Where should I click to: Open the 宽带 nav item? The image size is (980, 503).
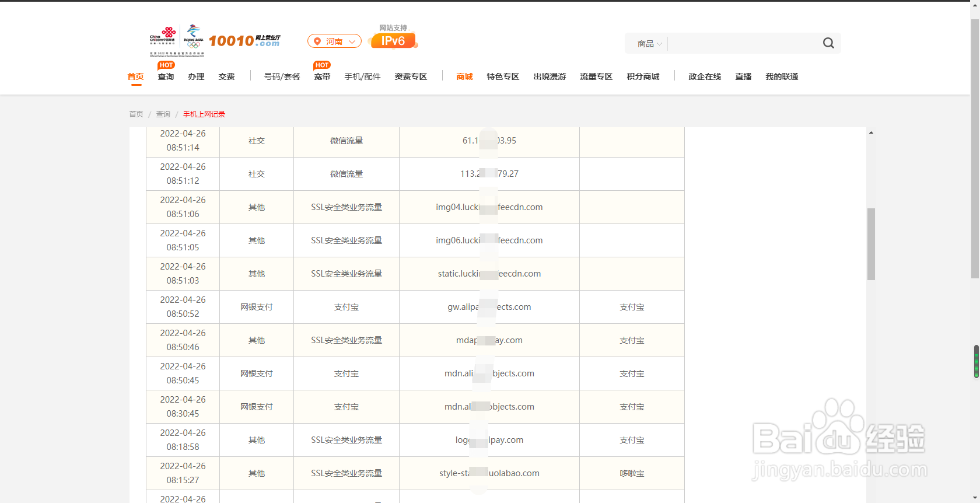[323, 76]
